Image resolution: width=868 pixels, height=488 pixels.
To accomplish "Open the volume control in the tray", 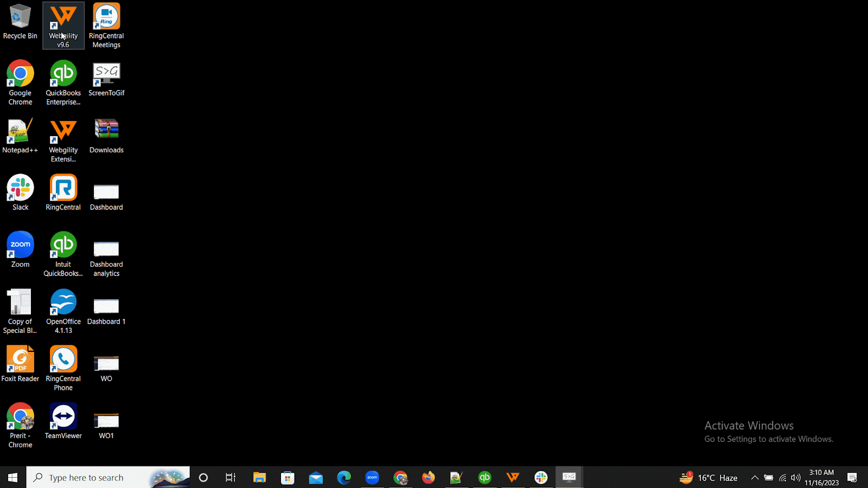I will tap(796, 478).
